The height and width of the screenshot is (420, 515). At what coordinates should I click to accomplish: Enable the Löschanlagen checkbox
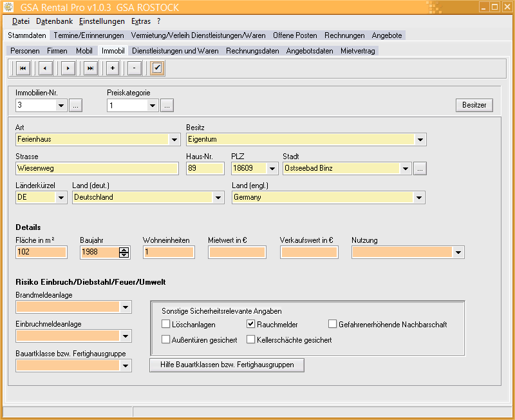point(166,324)
